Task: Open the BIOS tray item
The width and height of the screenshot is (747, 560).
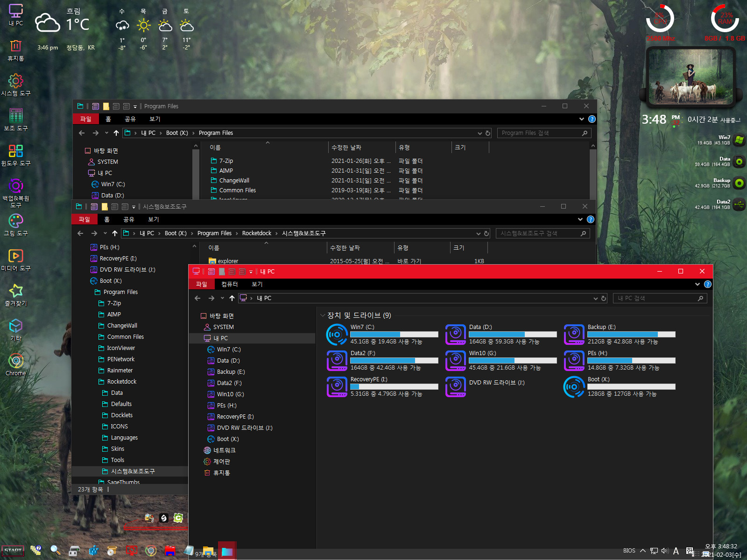Action: [629, 551]
